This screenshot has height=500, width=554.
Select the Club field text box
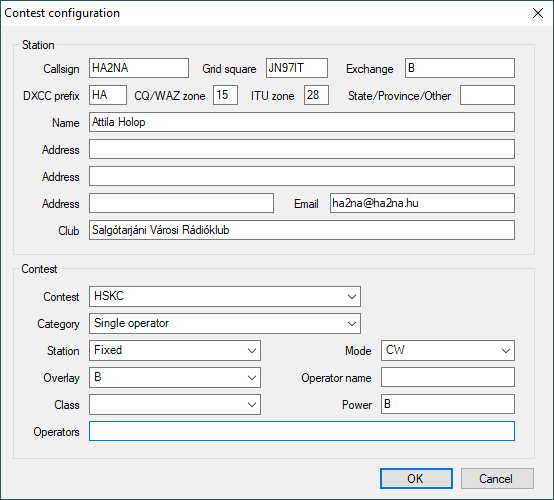pos(302,230)
